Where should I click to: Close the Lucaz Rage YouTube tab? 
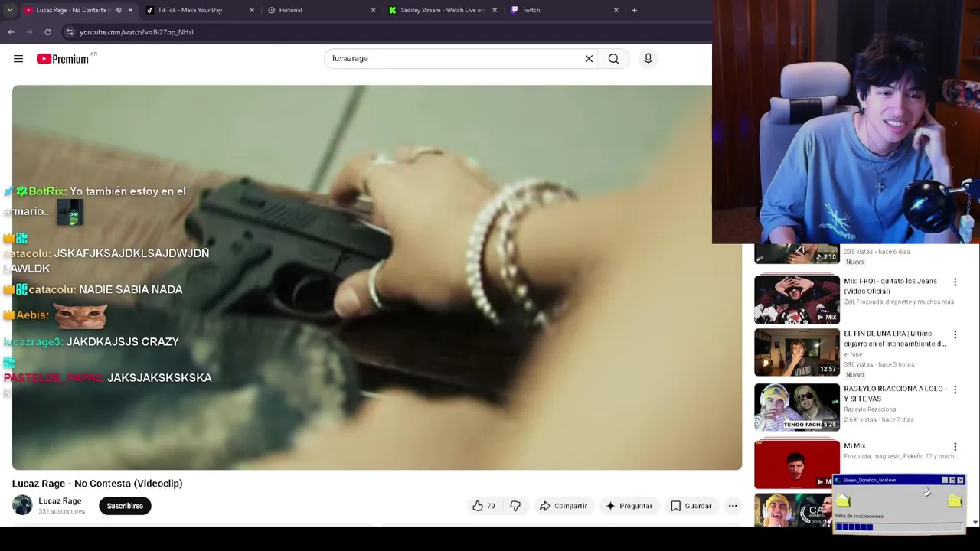(x=130, y=10)
